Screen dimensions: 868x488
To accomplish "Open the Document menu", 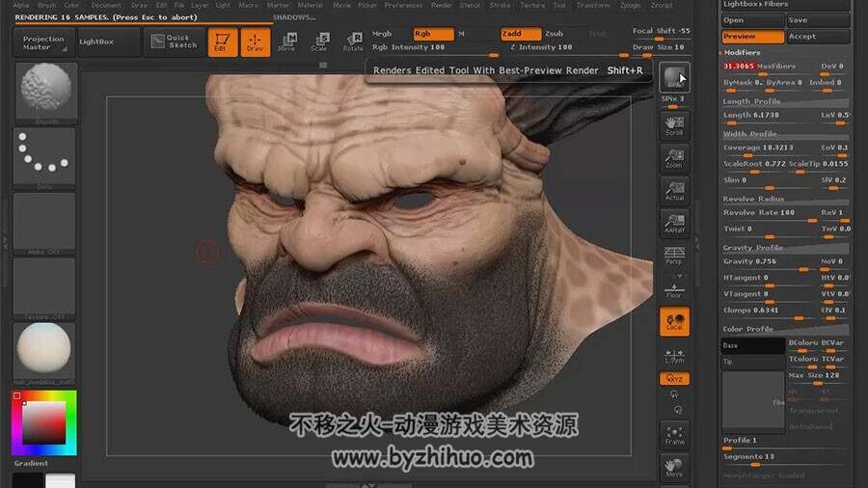I will [106, 5].
